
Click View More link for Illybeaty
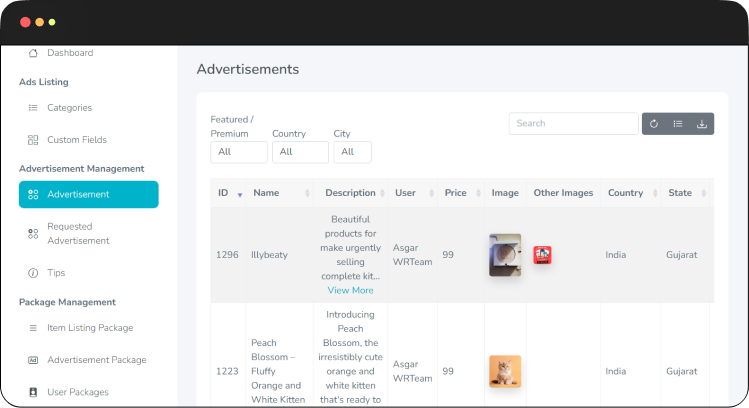(x=351, y=290)
